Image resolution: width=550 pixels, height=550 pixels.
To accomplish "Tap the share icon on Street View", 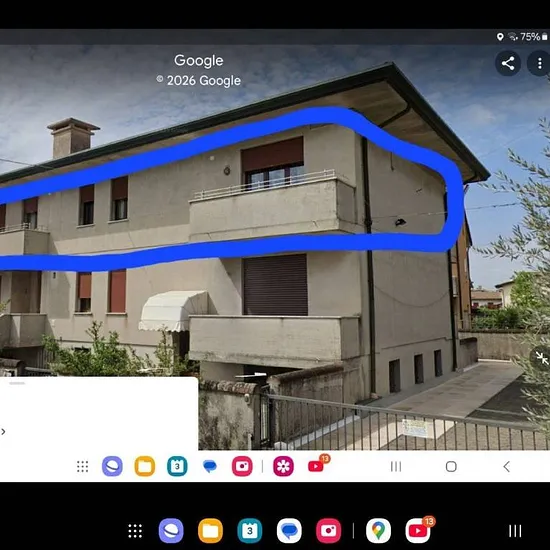I will pos(508,63).
